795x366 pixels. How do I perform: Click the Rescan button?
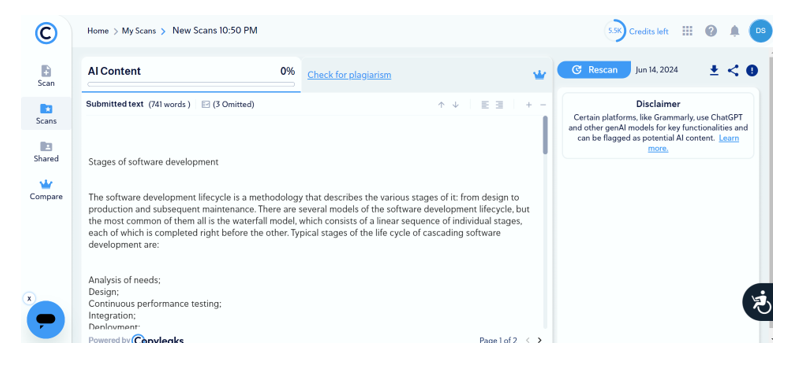(x=594, y=70)
